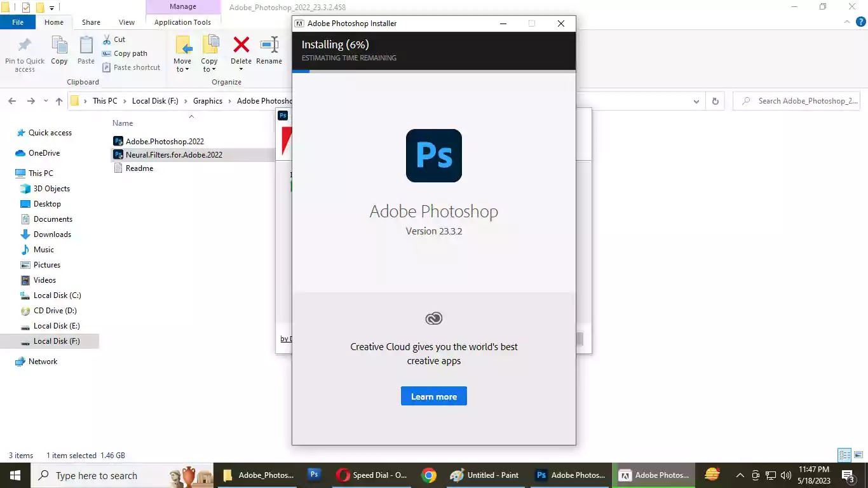Cut the selected file with scissors icon
The width and height of the screenshot is (868, 488).
click(107, 39)
